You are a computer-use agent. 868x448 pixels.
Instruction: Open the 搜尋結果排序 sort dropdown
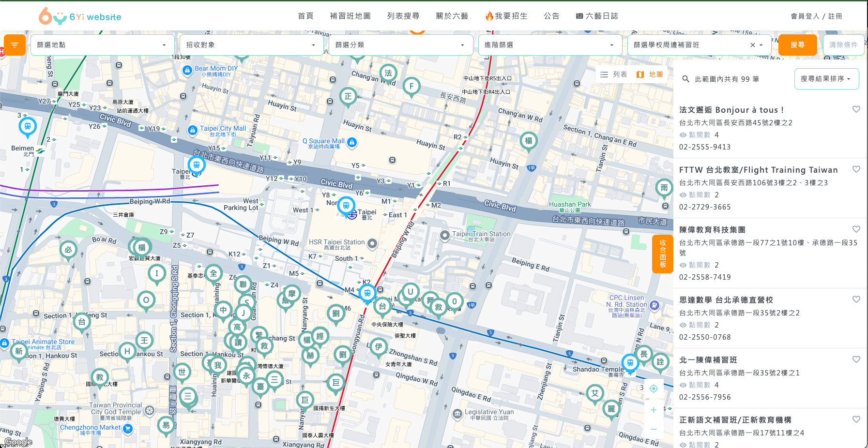coord(826,78)
